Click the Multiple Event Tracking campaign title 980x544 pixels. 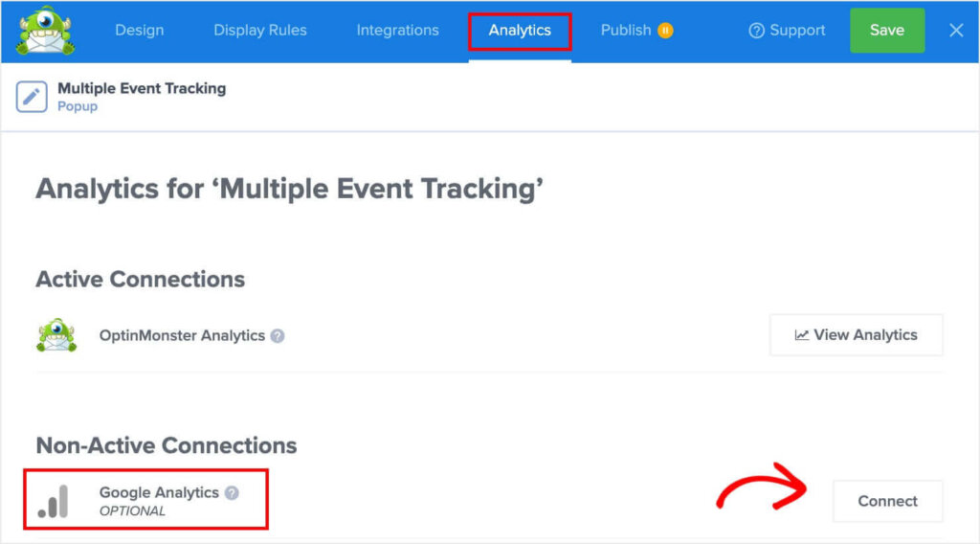click(142, 88)
